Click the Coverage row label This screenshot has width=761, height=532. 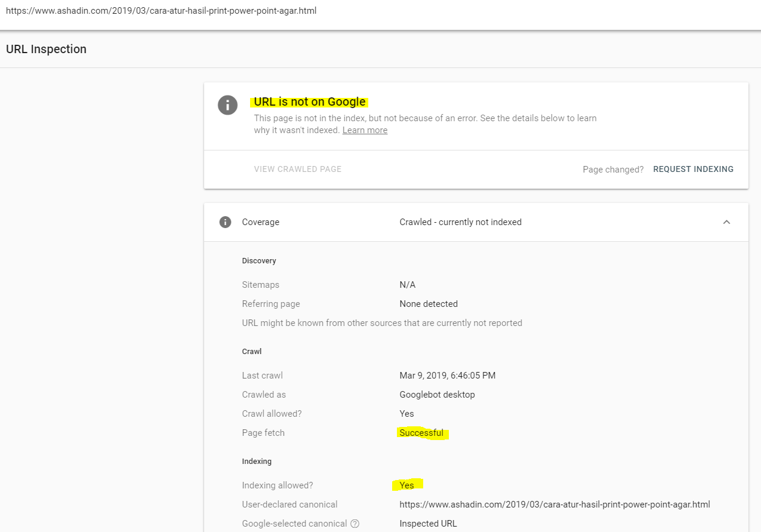click(260, 222)
